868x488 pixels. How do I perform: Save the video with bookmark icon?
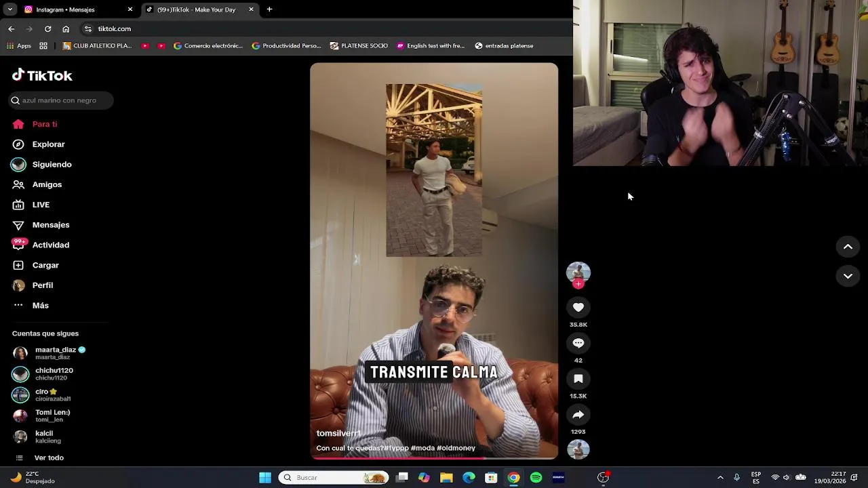[x=578, y=379]
